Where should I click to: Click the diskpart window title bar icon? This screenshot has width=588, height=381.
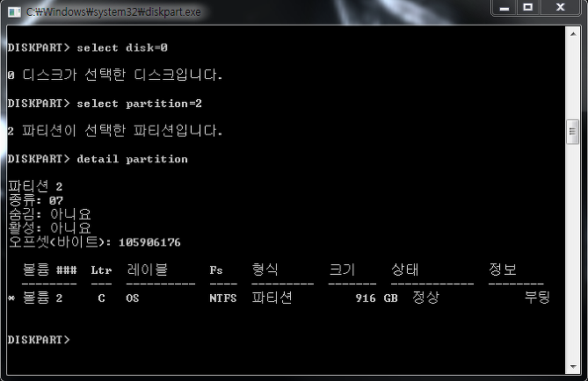click(x=14, y=12)
